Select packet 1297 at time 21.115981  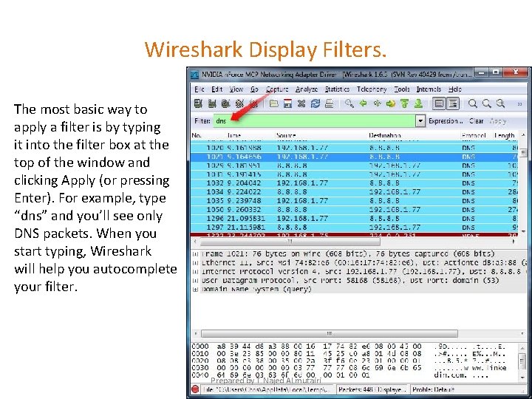tap(354, 228)
